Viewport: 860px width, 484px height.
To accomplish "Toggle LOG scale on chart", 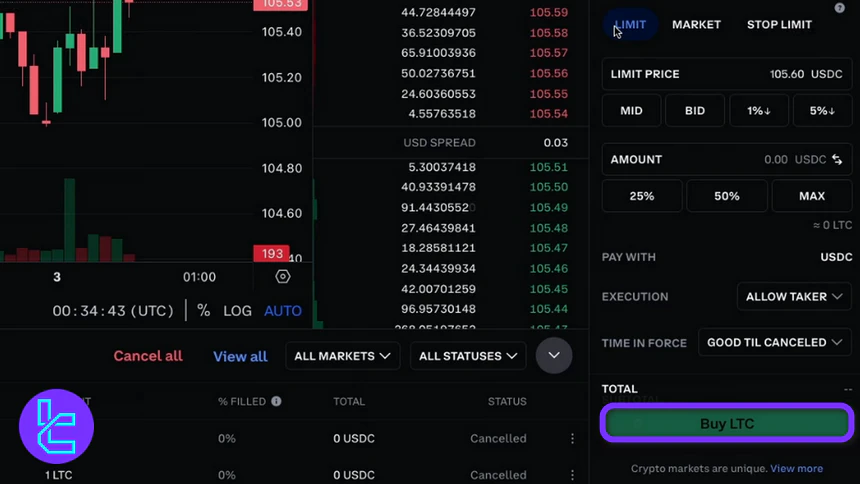I will (x=237, y=311).
